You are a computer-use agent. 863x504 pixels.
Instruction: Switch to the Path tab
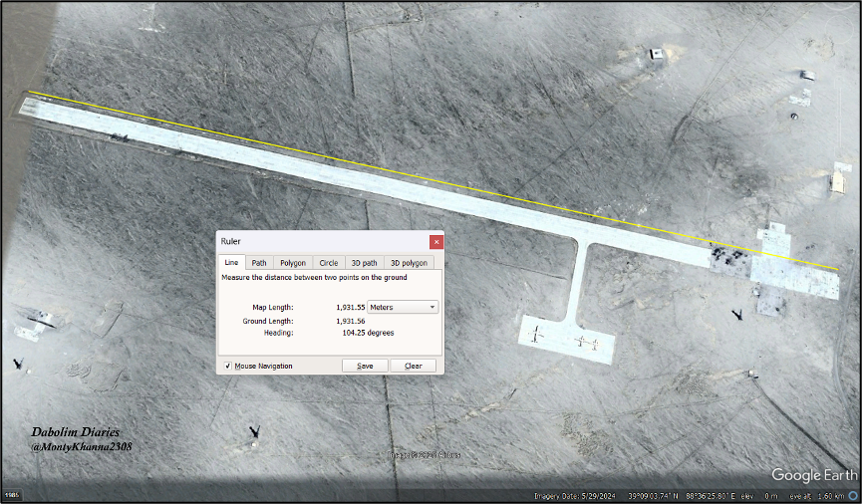[x=258, y=263]
